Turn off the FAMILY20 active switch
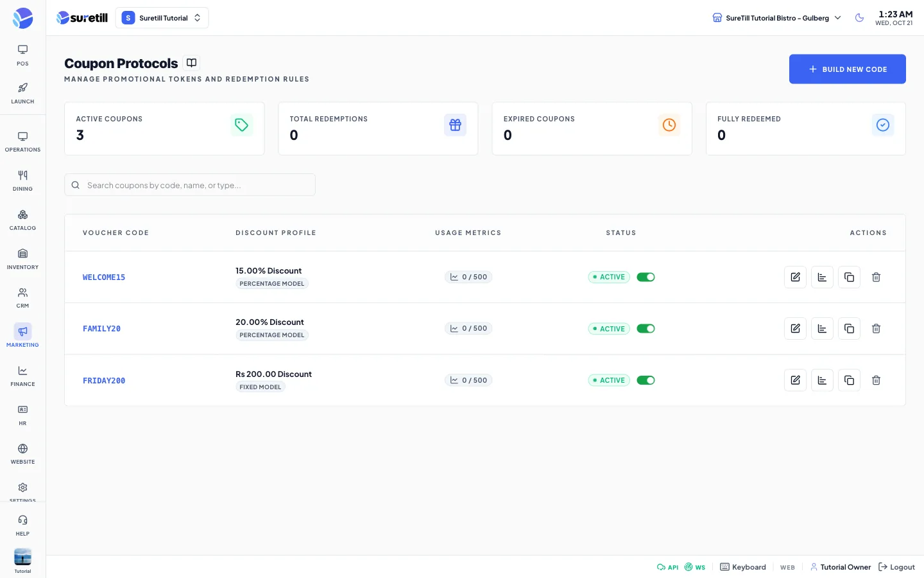 (x=646, y=328)
